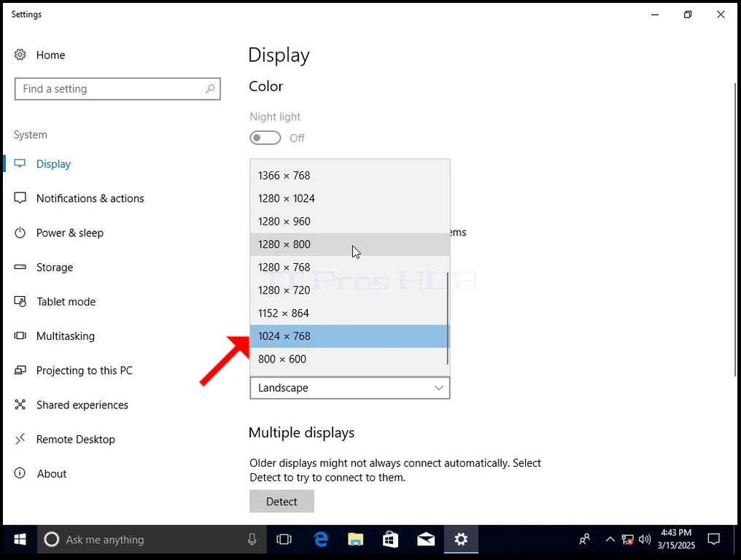Click the Power & sleep icon
The height and width of the screenshot is (560, 741).
tap(20, 233)
